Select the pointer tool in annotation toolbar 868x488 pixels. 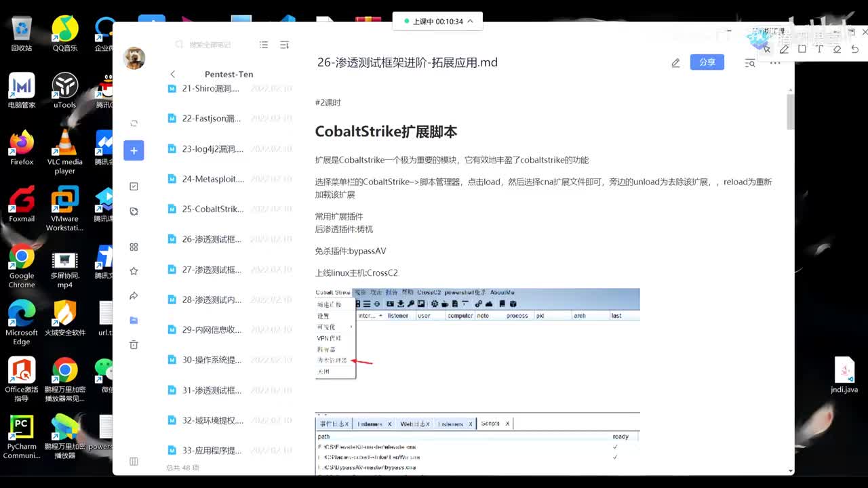click(x=767, y=49)
